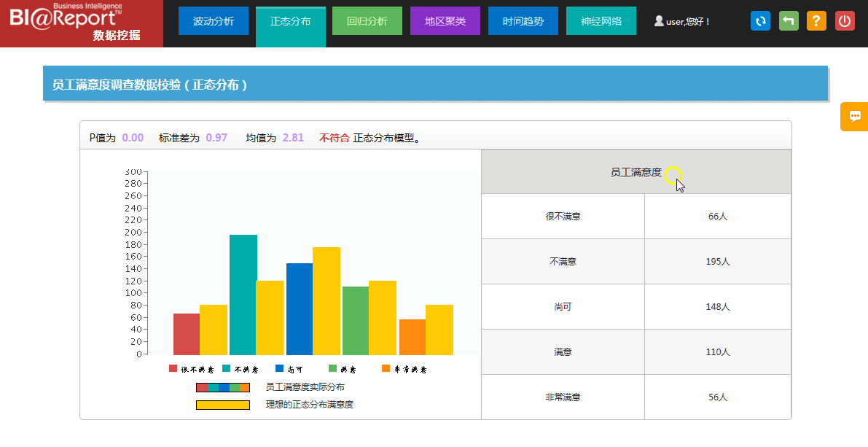Select the 正态分布 tab
The width and height of the screenshot is (868, 447).
pyautogui.click(x=290, y=20)
